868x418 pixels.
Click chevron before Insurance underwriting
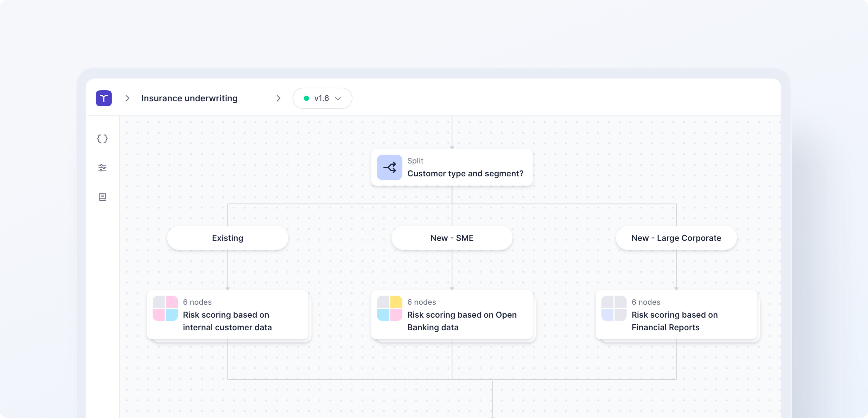point(127,98)
